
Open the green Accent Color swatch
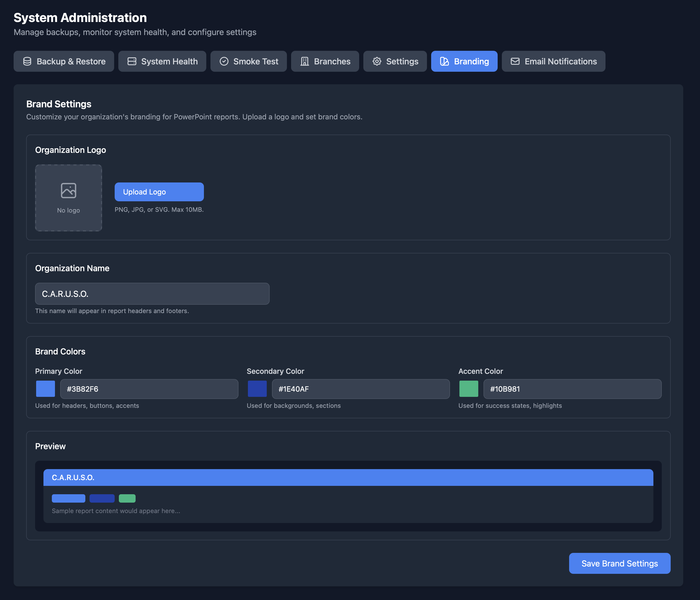[469, 389]
